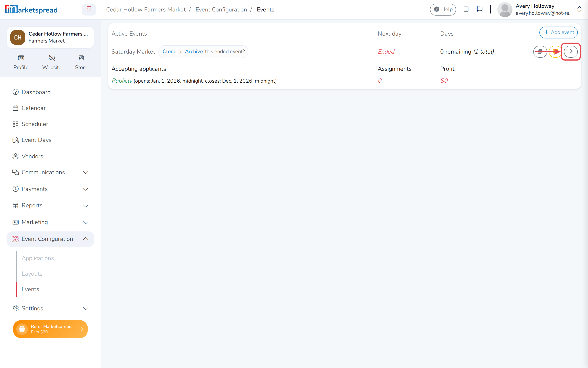Image resolution: width=588 pixels, height=368 pixels.
Task: Click the Cedar Hollow Farmers Market breadcrumb
Action: coord(146,9)
